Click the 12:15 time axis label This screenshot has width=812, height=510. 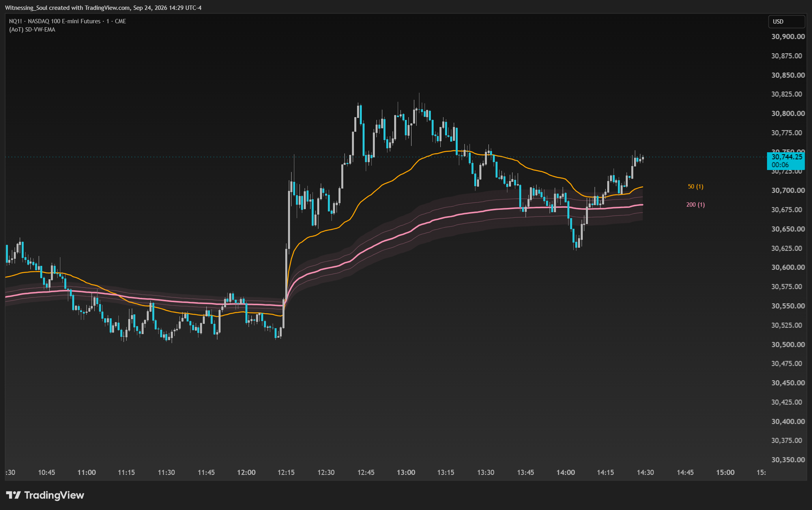286,473
